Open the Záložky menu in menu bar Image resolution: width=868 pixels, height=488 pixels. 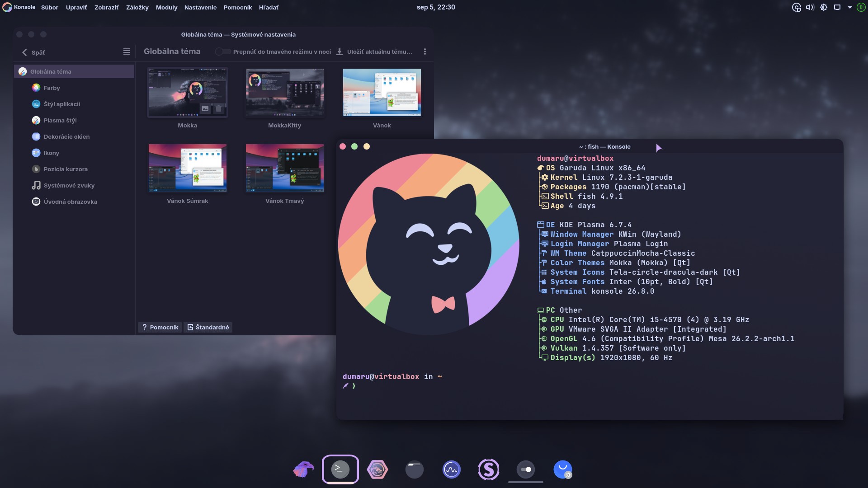point(137,7)
